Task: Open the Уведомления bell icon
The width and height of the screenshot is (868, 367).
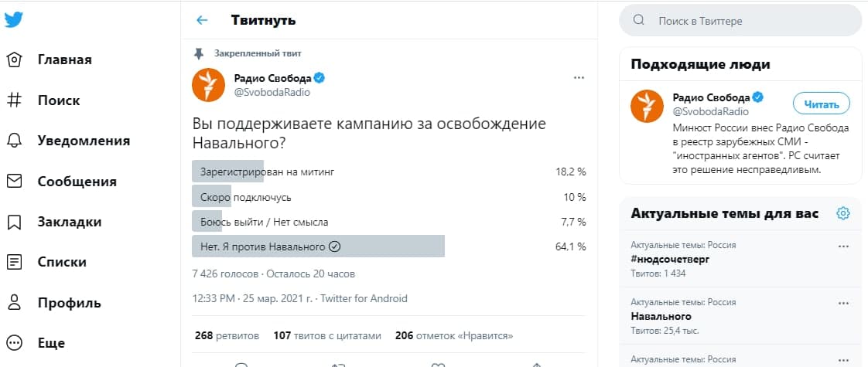Action: [14, 141]
